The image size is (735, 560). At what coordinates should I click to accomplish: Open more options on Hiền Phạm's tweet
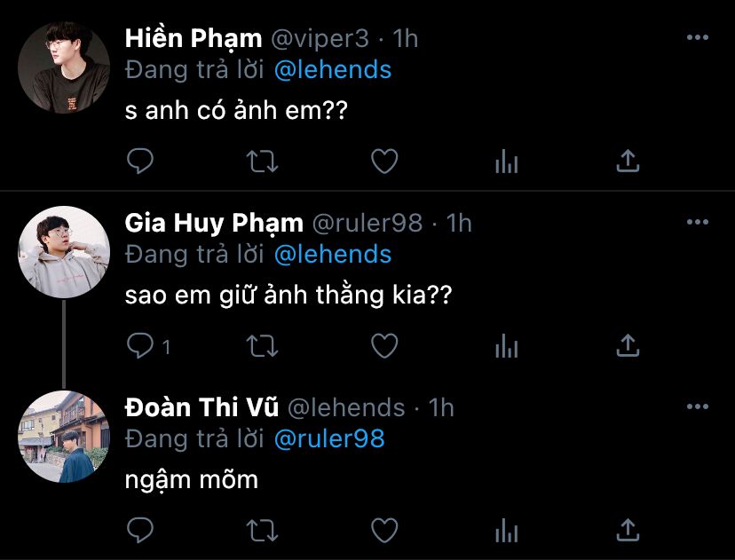698,38
